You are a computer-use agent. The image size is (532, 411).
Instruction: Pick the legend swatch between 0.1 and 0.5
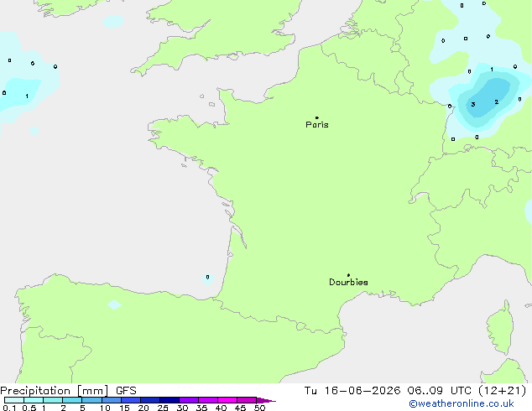14,400
